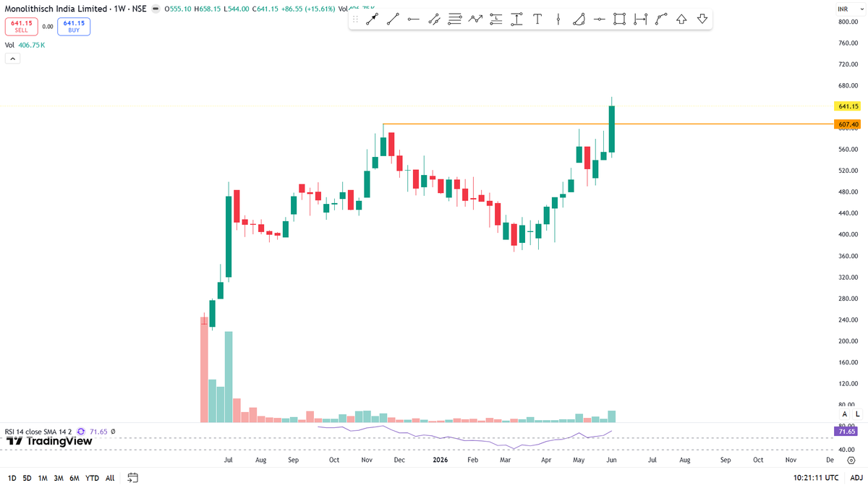This screenshot has height=488, width=868.
Task: Switch to 6M date range
Action: click(75, 478)
